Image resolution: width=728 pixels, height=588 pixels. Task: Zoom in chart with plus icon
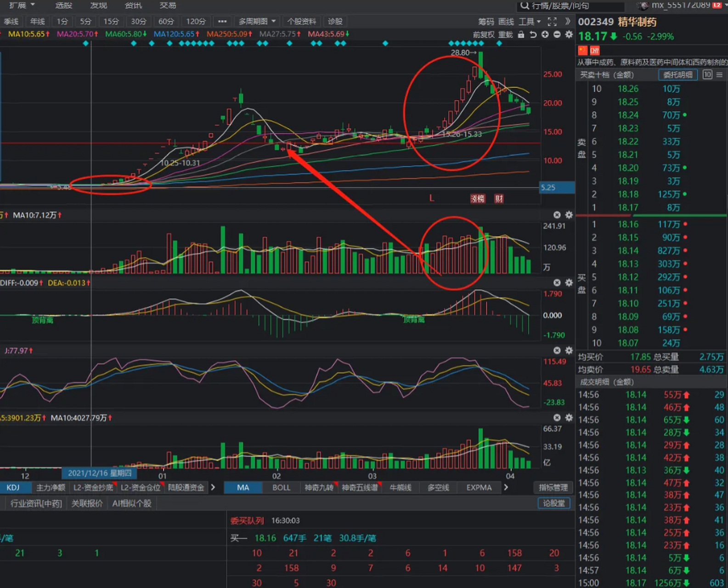click(x=545, y=34)
